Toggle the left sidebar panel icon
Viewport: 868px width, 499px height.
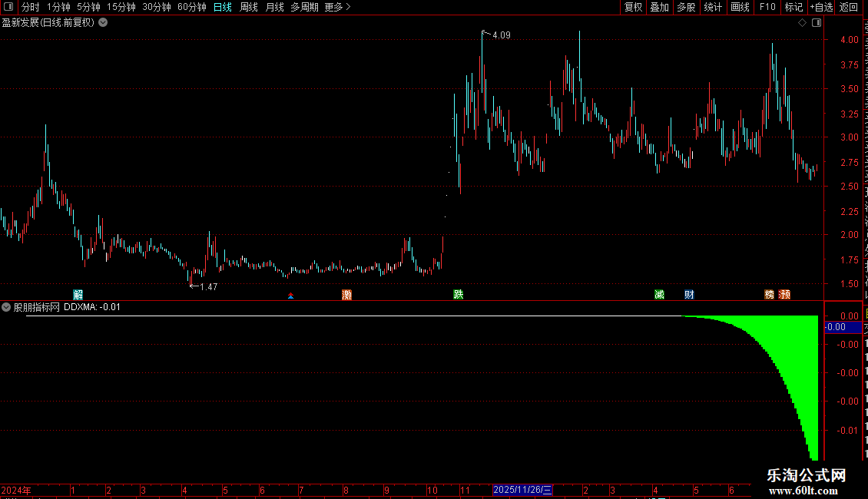pos(8,7)
